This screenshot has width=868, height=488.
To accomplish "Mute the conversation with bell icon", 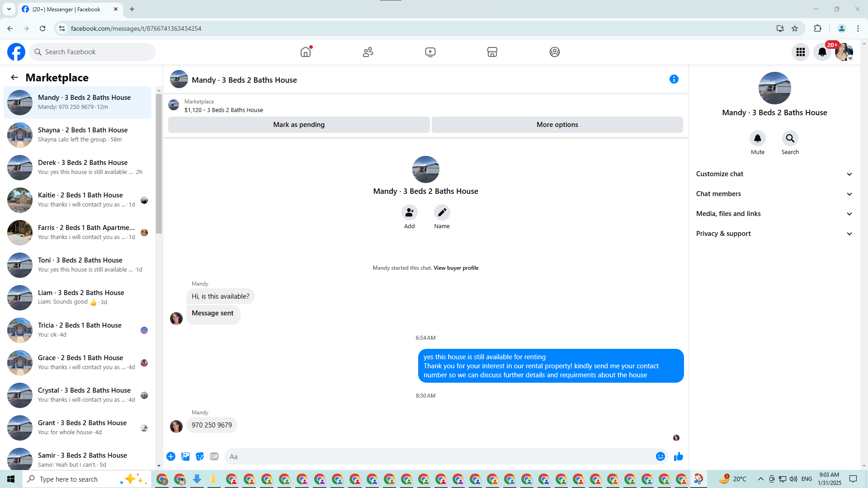I will pyautogui.click(x=758, y=138).
